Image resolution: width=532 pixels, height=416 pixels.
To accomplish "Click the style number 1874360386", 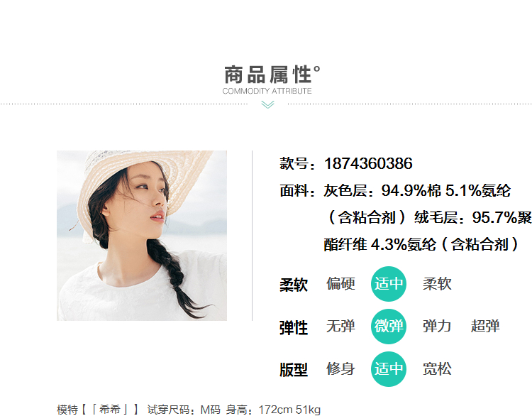I will tap(368, 164).
